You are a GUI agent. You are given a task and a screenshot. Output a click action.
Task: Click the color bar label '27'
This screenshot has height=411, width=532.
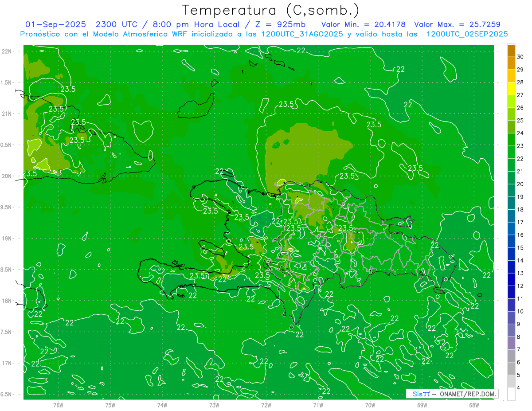point(520,95)
